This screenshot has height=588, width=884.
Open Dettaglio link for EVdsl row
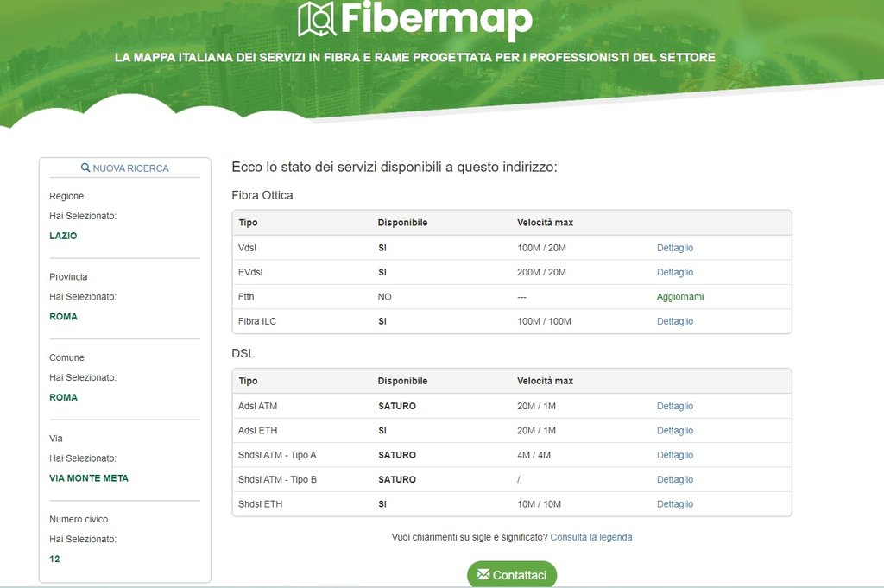tap(675, 272)
